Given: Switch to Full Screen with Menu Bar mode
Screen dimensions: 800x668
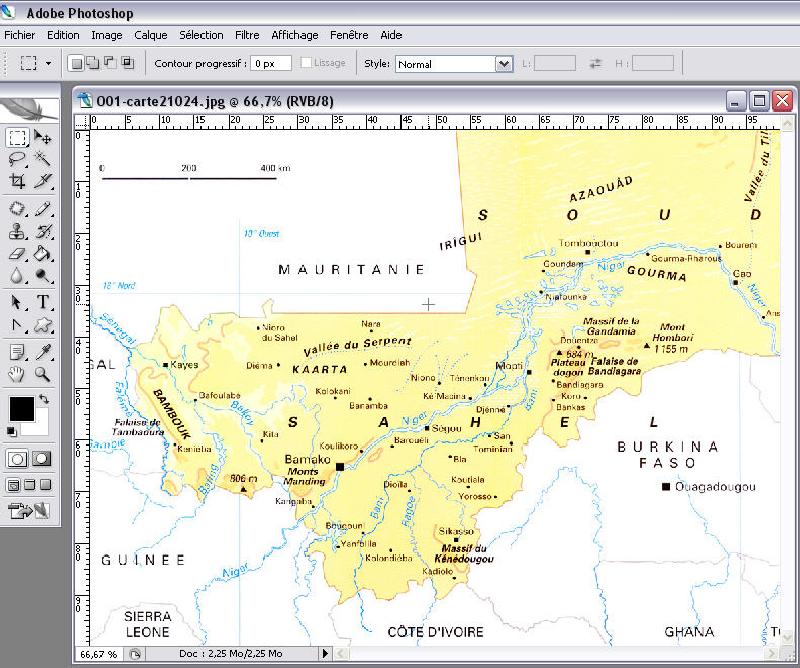Looking at the screenshot, I should pyautogui.click(x=30, y=485).
